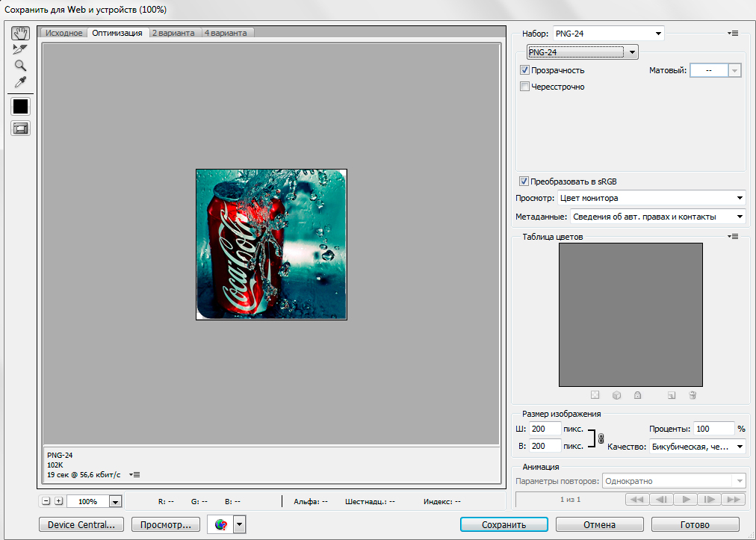Toggle the constrain proportions chain link
This screenshot has height=540, width=756.
pyautogui.click(x=601, y=438)
